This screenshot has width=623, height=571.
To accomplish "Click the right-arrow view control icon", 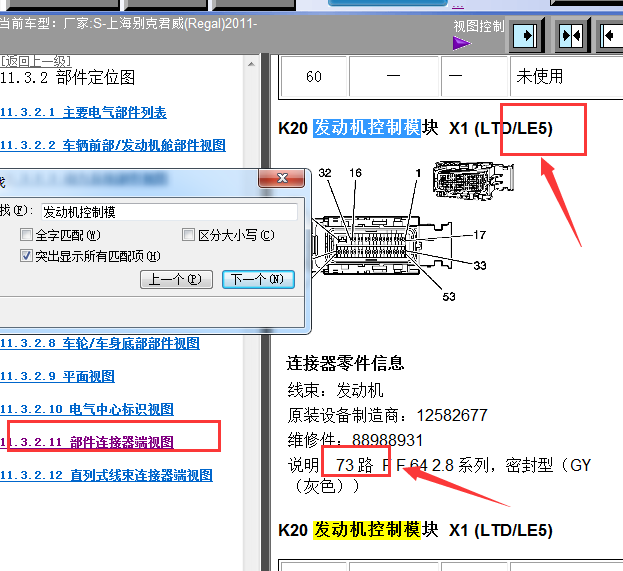I will coord(525,36).
